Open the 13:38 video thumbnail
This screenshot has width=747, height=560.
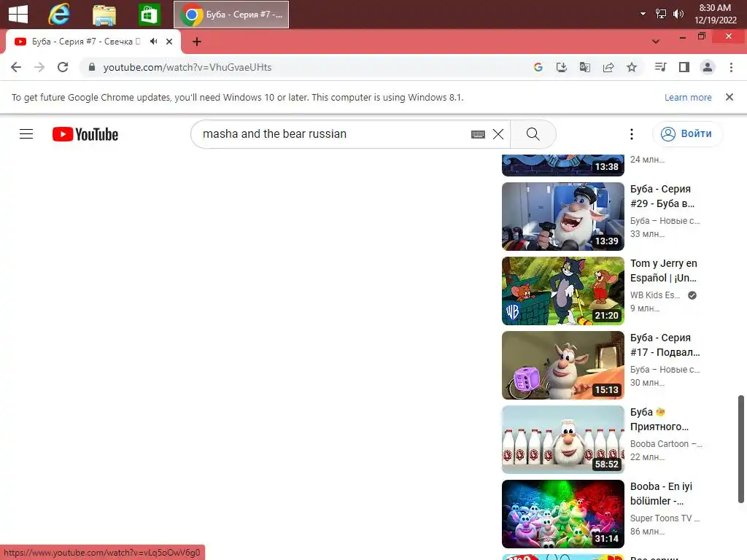[x=562, y=166]
